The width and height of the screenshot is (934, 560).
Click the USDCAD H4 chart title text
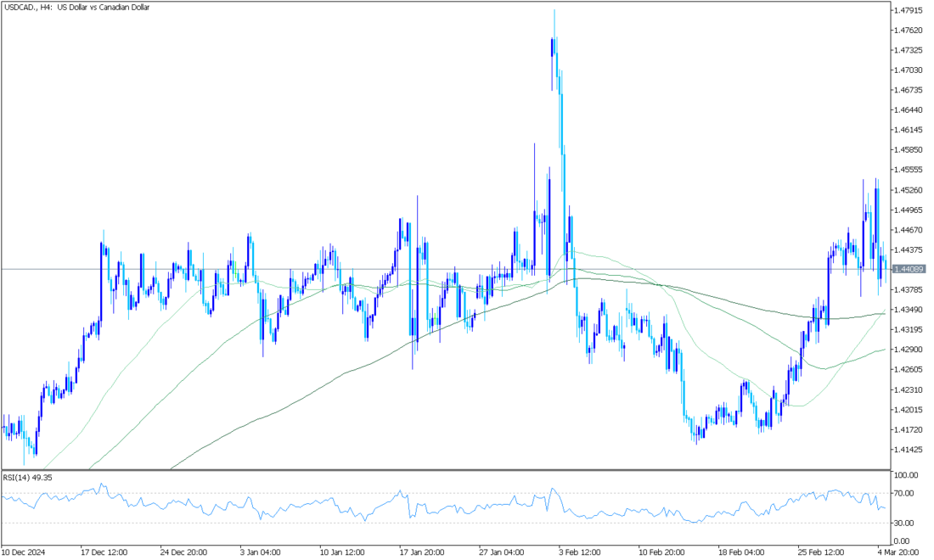tap(76, 7)
